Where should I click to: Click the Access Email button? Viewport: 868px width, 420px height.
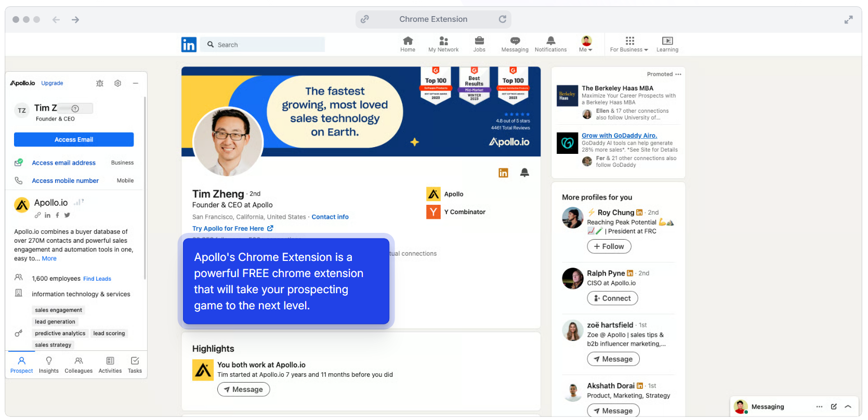pos(74,139)
